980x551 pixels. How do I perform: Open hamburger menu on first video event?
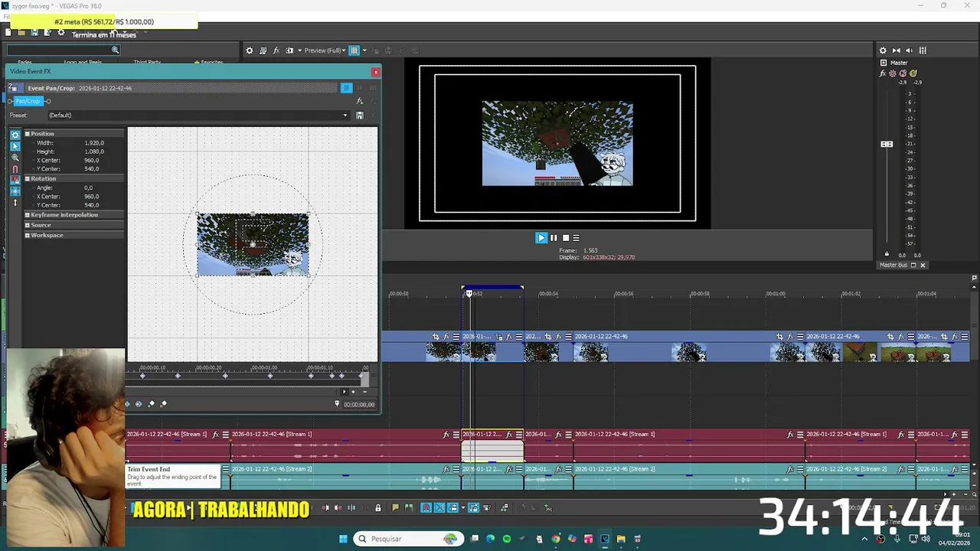[x=456, y=337]
